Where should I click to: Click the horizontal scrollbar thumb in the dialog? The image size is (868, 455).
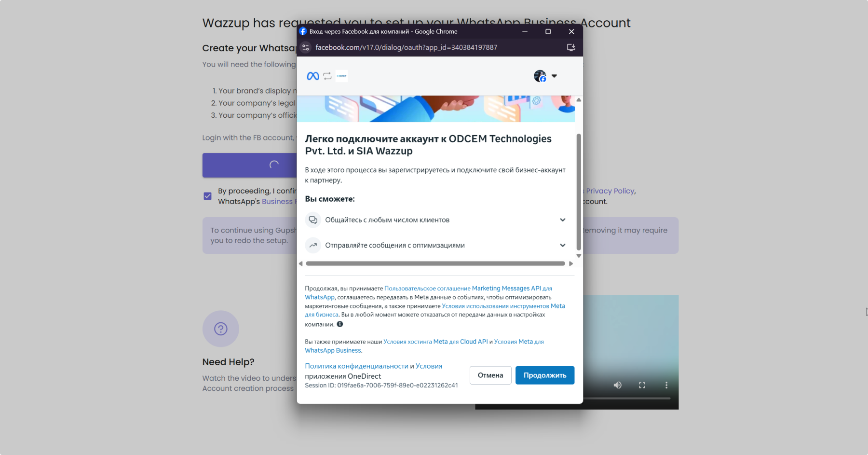click(x=435, y=263)
